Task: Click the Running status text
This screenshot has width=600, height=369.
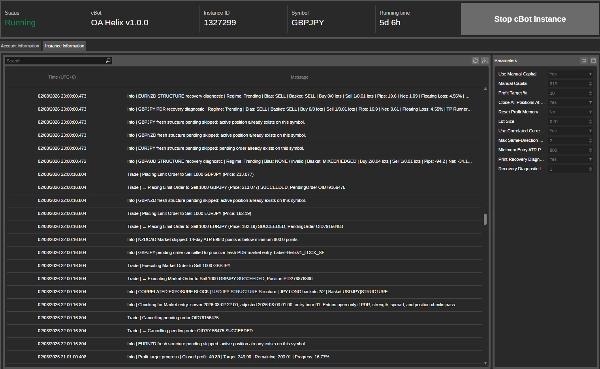Action: (x=20, y=23)
